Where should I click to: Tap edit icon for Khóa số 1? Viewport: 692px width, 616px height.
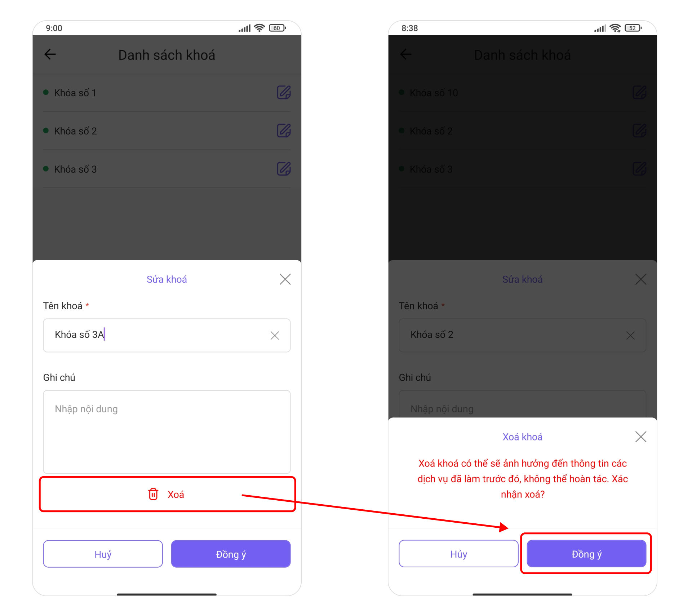point(284,93)
